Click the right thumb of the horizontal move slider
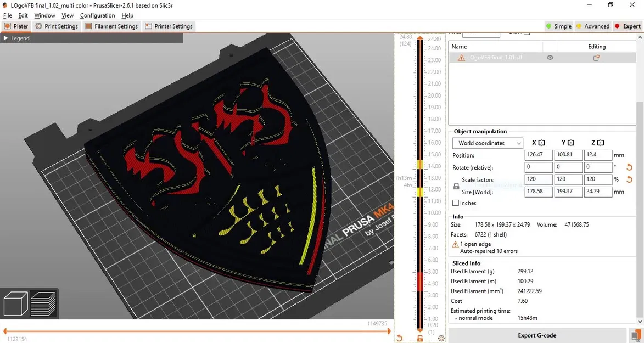This screenshot has width=644, height=343. coord(389,331)
